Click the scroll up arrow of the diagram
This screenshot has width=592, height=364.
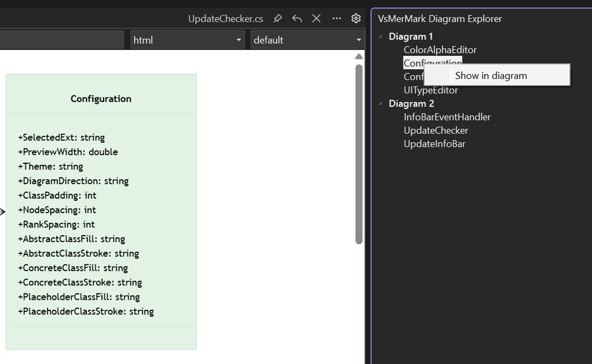coord(359,56)
